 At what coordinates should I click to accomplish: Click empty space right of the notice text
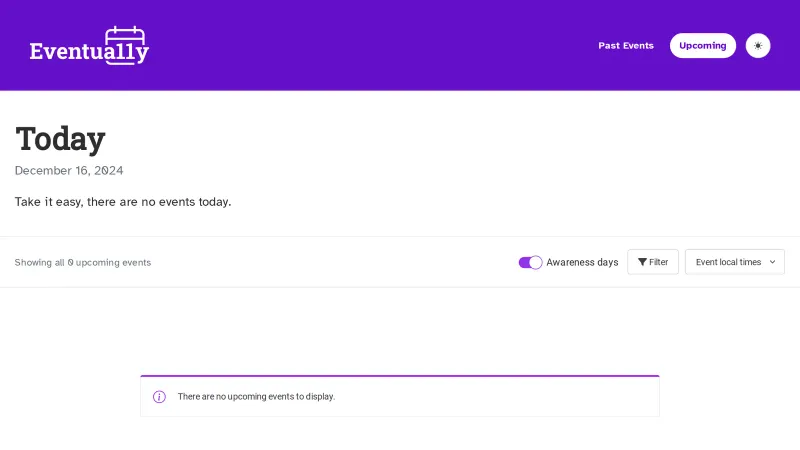pos(500,397)
